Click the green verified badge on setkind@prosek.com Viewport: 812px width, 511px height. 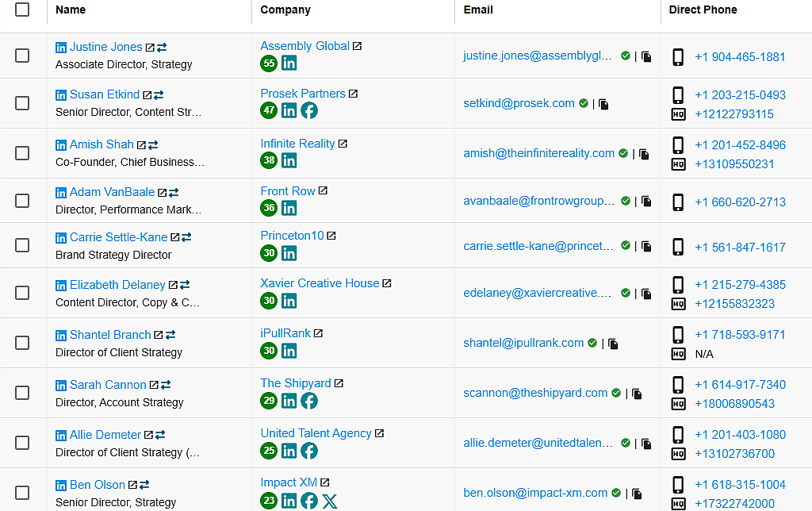point(583,102)
